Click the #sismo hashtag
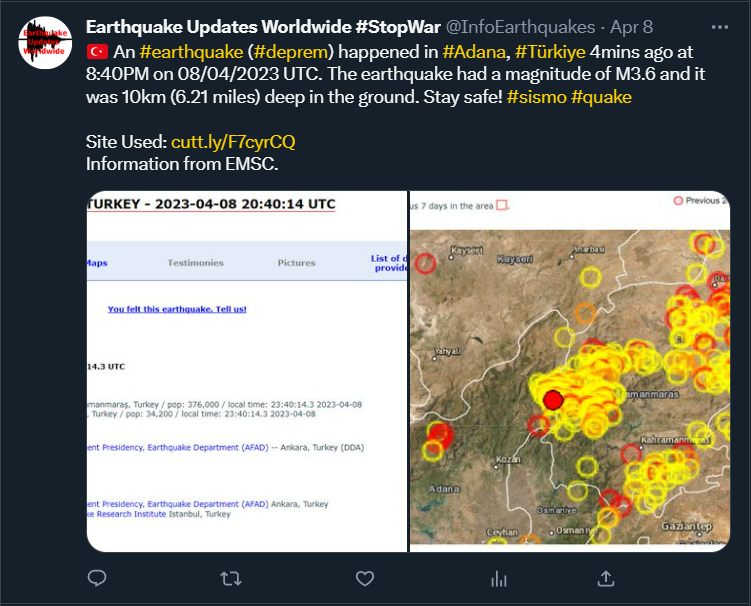This screenshot has height=606, width=751. [x=536, y=96]
